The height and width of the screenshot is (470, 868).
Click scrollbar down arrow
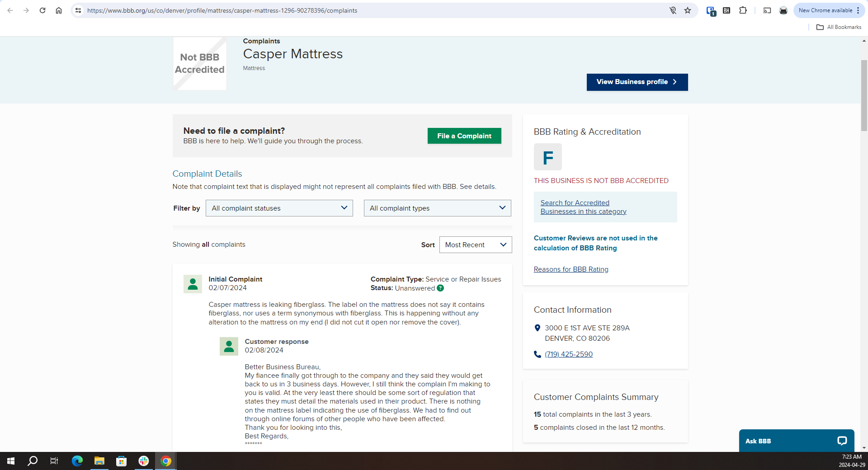(864, 448)
